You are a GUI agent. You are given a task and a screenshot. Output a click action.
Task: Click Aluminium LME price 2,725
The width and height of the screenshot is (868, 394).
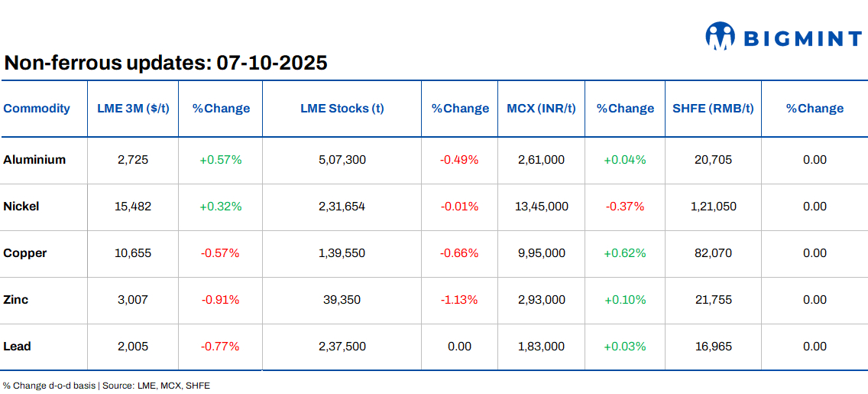pos(133,160)
